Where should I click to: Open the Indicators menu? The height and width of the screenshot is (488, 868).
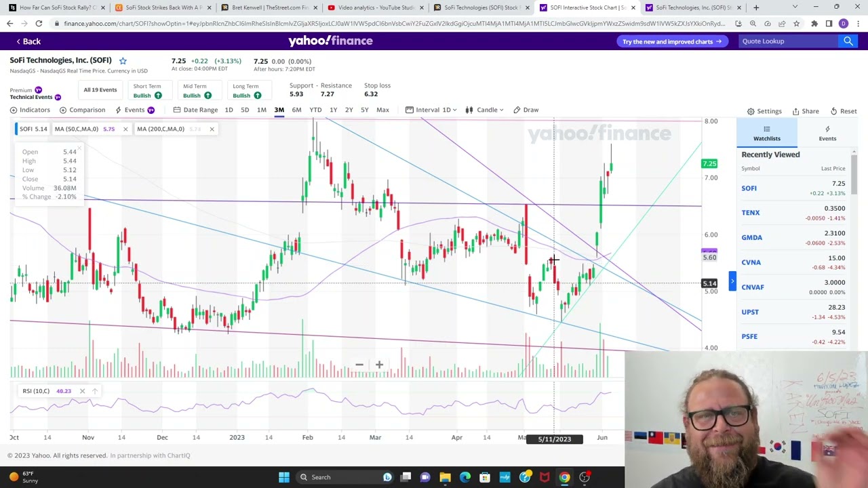coord(30,110)
